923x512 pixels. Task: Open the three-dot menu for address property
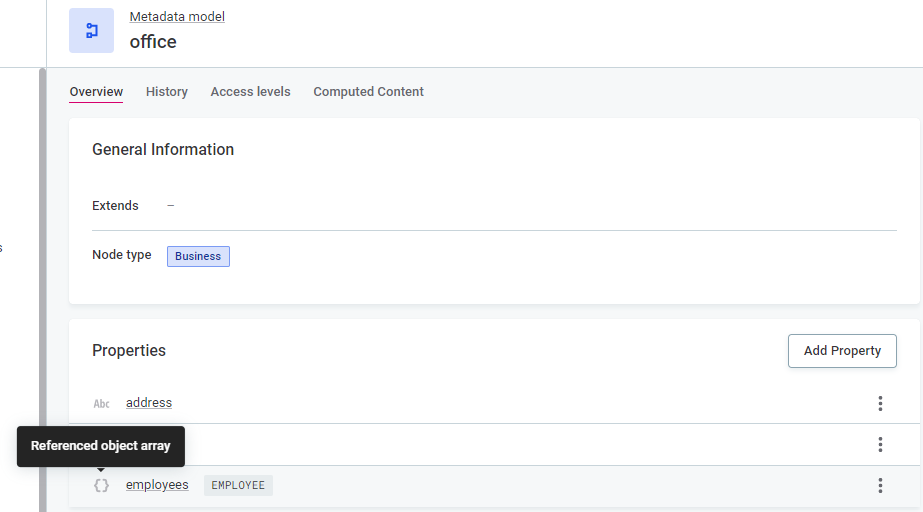point(880,403)
